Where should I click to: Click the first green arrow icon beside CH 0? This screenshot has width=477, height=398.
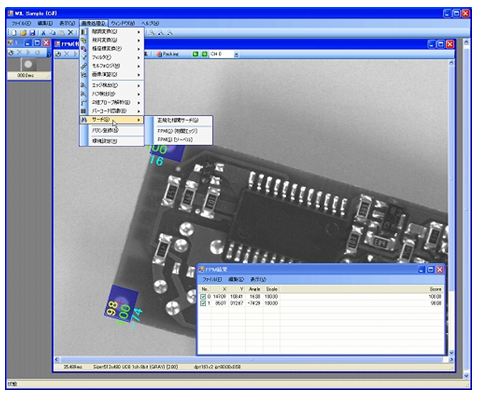coord(196,54)
